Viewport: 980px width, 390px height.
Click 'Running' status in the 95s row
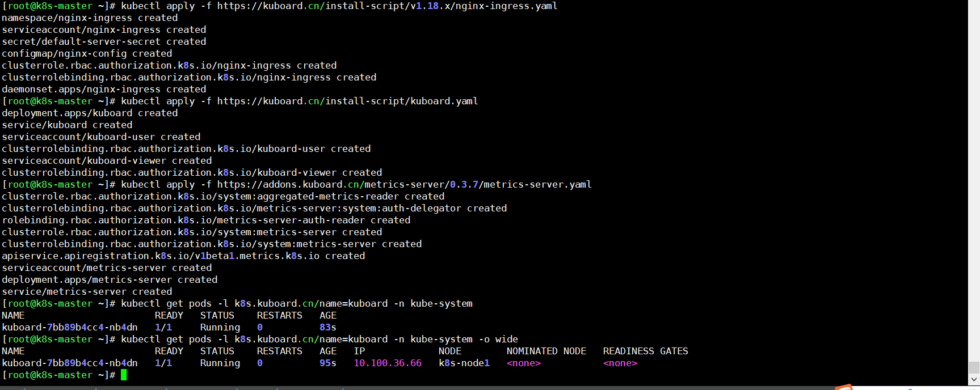point(220,363)
